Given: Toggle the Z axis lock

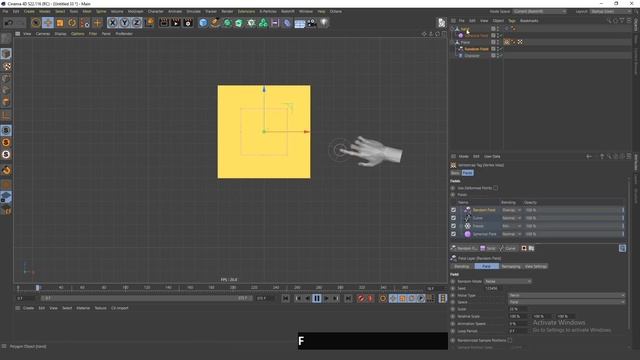Looking at the screenshot, I should coord(136,23).
